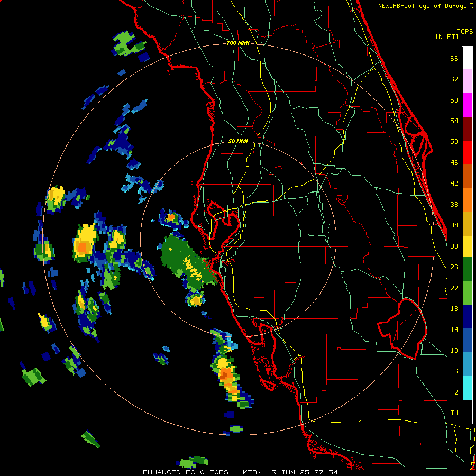
Task: Click the 07:54 timestamp
Action: tap(326, 472)
